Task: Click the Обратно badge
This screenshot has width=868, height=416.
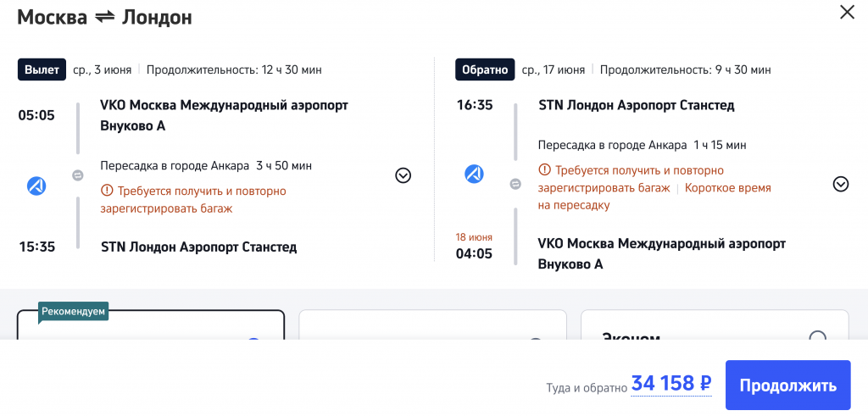Action: coord(485,69)
